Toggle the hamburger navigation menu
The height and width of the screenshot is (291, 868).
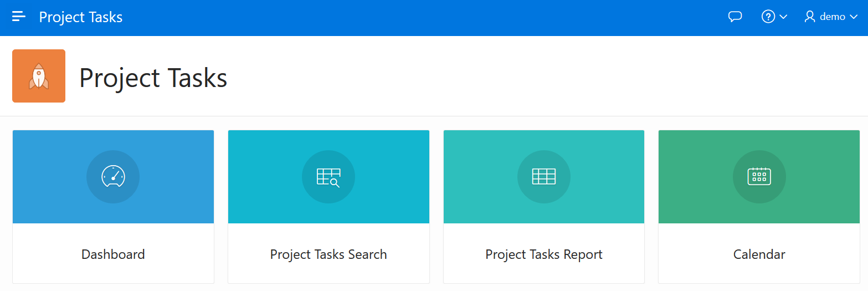tap(19, 17)
